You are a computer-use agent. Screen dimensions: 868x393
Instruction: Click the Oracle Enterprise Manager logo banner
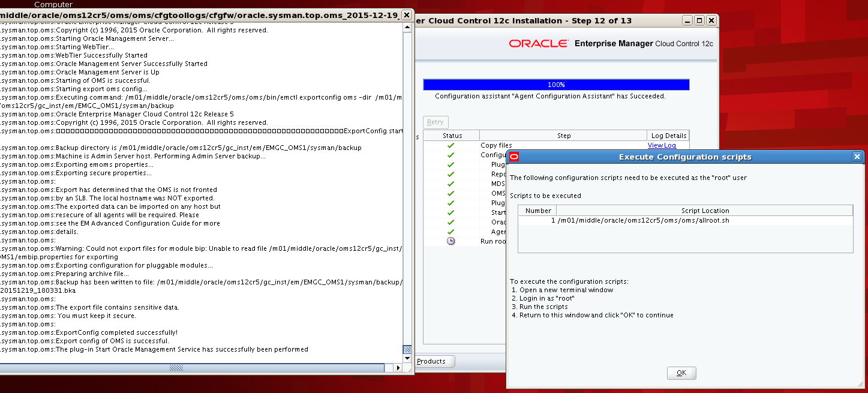611,44
